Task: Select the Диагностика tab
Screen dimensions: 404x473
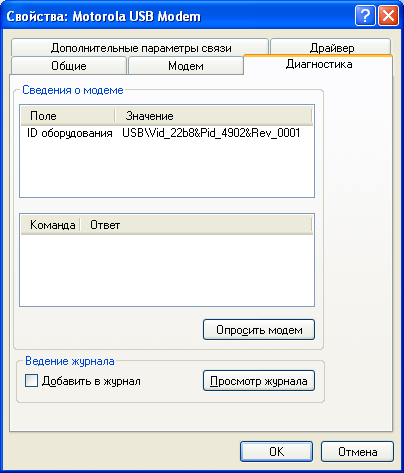Action: (319, 64)
